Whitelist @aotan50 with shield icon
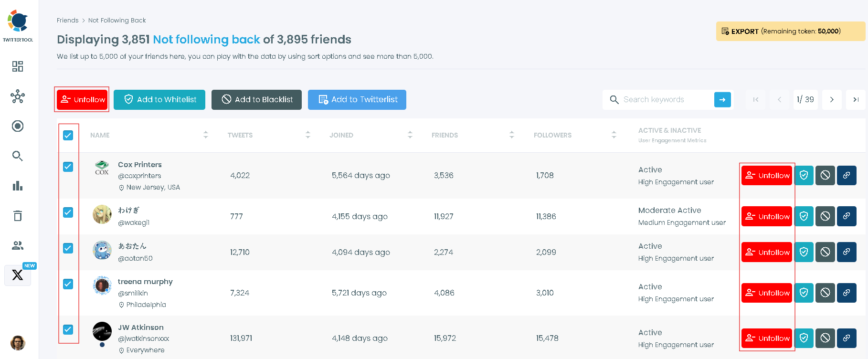Image resolution: width=868 pixels, height=359 pixels. (x=804, y=252)
